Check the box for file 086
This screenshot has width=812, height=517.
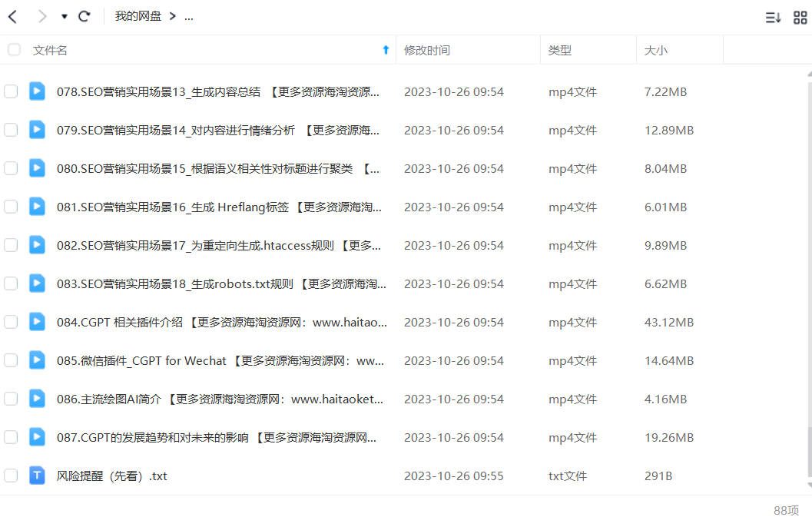[11, 399]
